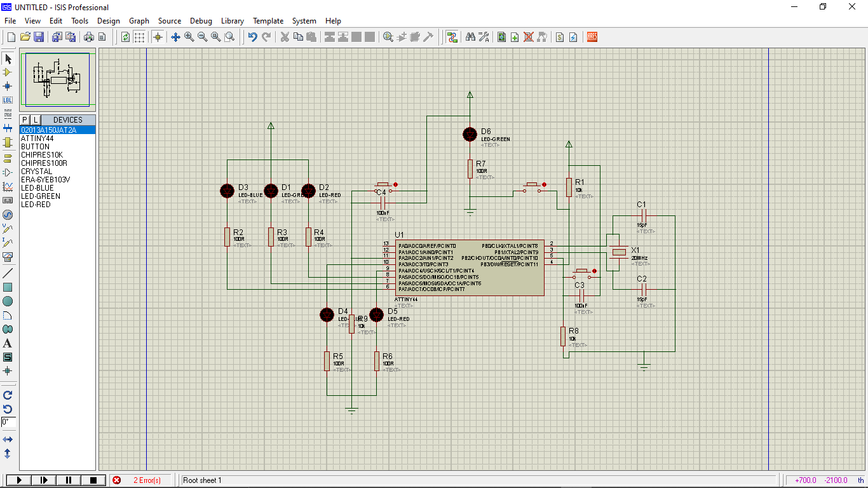The image size is (868, 488).
Task: Select the 2D text (A) tool
Action: (x=8, y=343)
